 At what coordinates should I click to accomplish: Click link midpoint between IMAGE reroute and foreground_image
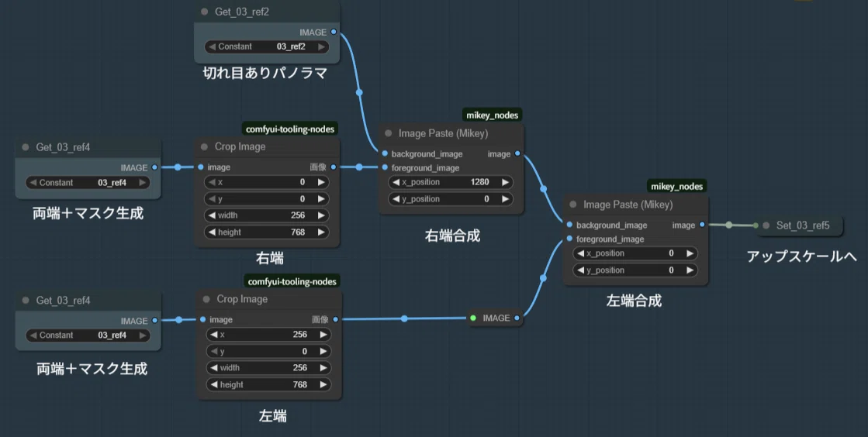[543, 278]
